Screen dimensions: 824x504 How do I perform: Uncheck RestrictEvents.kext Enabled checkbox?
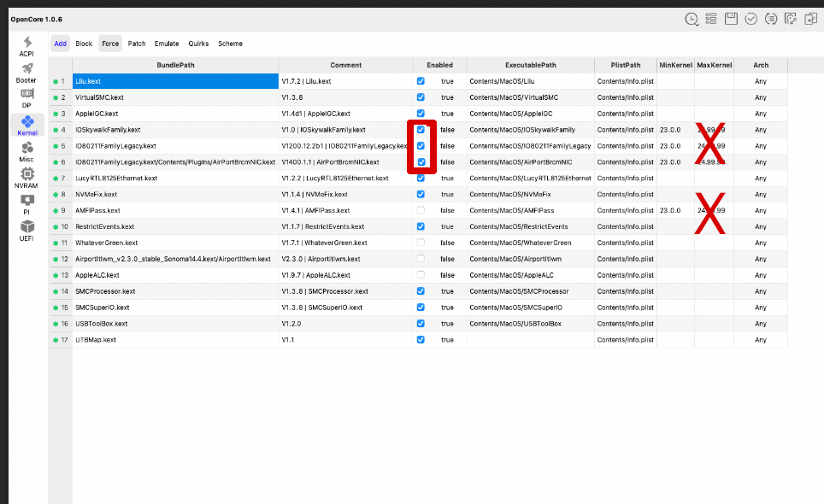[x=421, y=226]
